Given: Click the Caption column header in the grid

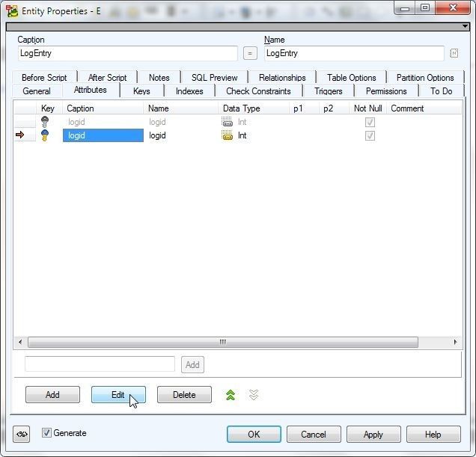Looking at the screenshot, I should pyautogui.click(x=103, y=108).
